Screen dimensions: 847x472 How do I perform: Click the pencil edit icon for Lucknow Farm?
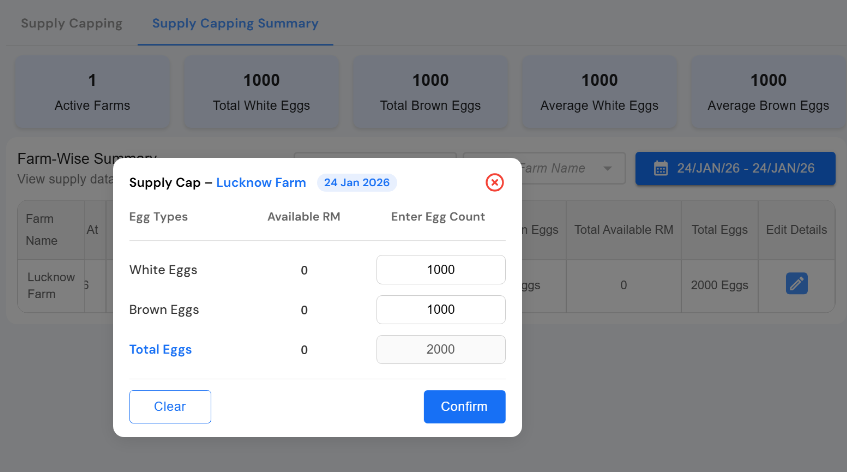[x=796, y=284]
